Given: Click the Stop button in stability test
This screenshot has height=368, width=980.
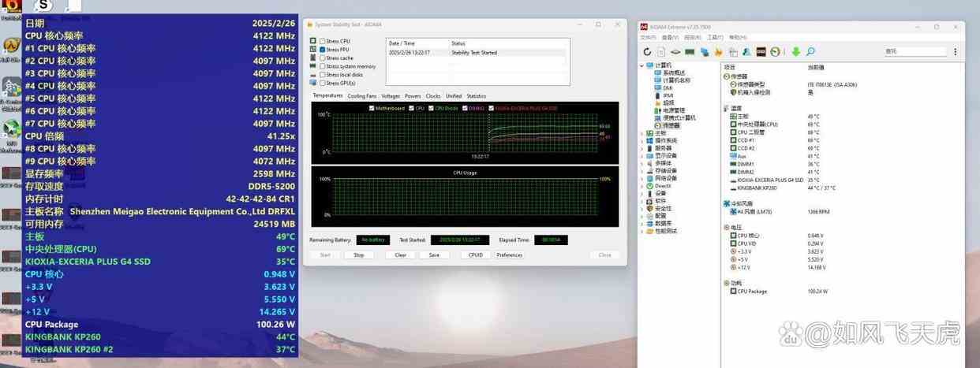Looking at the screenshot, I should tap(358, 255).
